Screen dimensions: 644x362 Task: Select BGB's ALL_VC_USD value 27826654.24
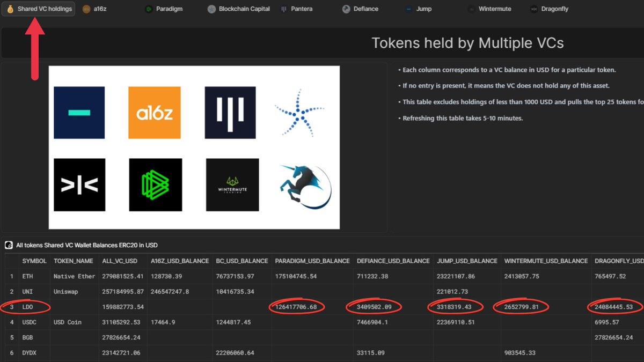[121, 337]
